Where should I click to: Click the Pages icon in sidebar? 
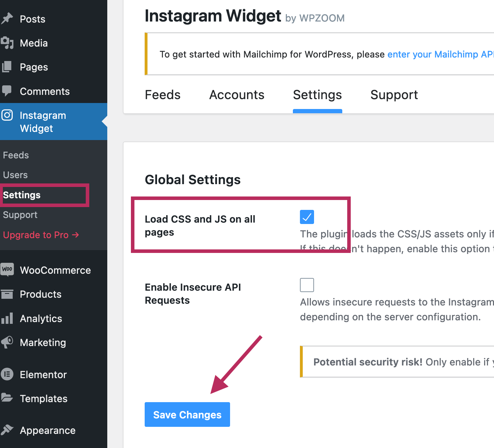(x=7, y=67)
